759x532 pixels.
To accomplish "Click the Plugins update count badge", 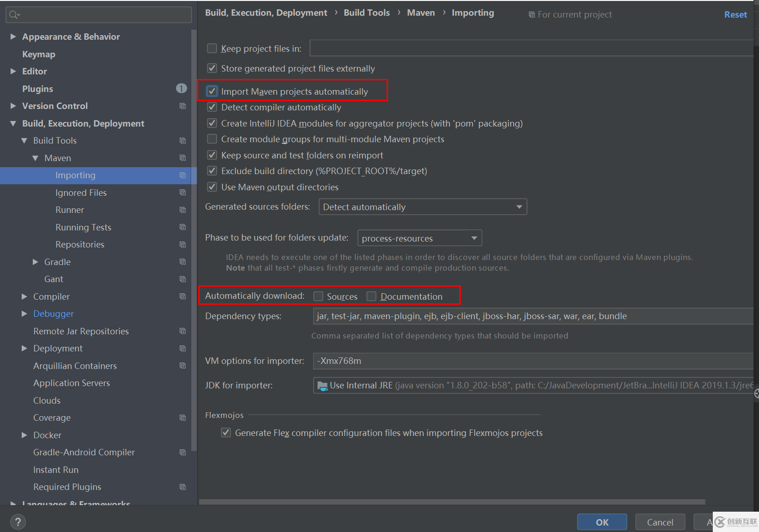I will point(181,88).
